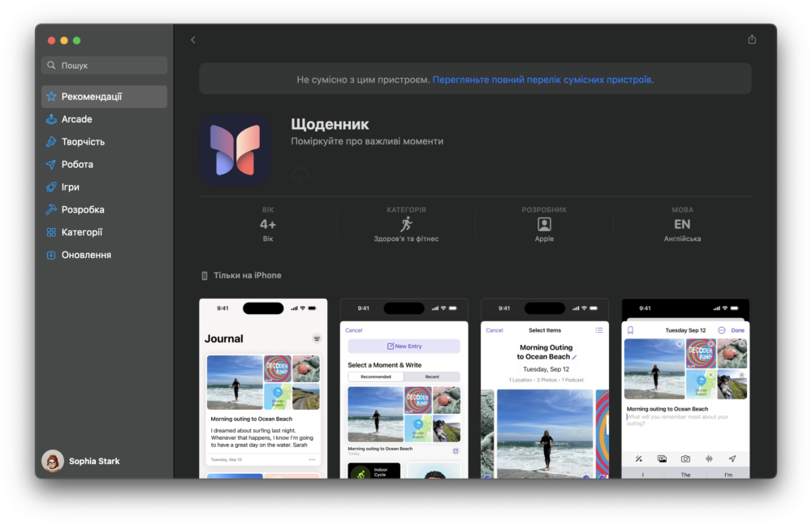Click the МОВА column heading
Viewport: 812px width, 525px height.
click(683, 209)
